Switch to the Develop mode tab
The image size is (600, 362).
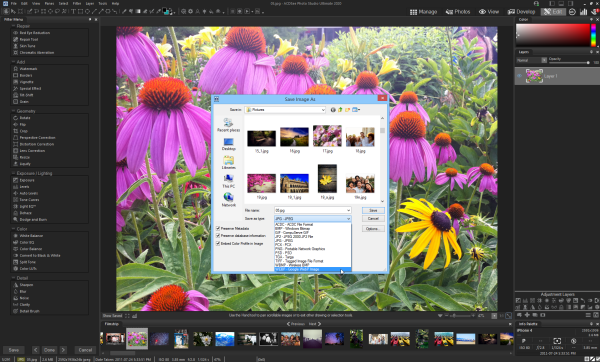[521, 12]
